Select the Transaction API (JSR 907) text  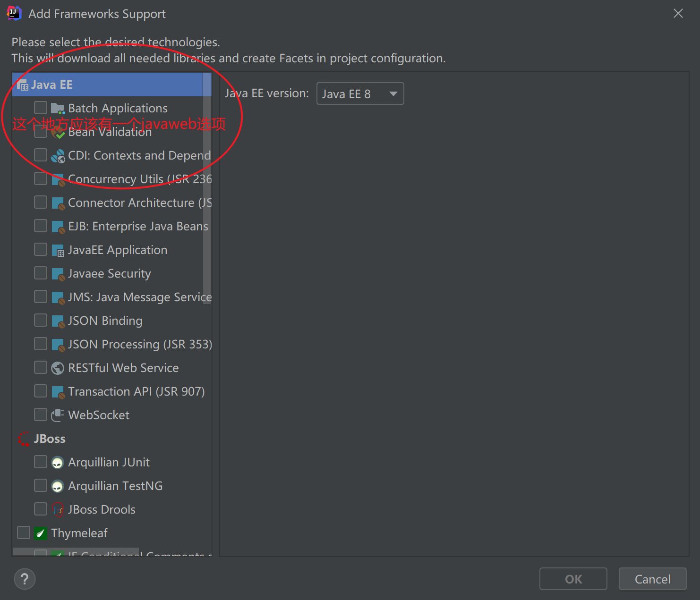click(x=137, y=392)
